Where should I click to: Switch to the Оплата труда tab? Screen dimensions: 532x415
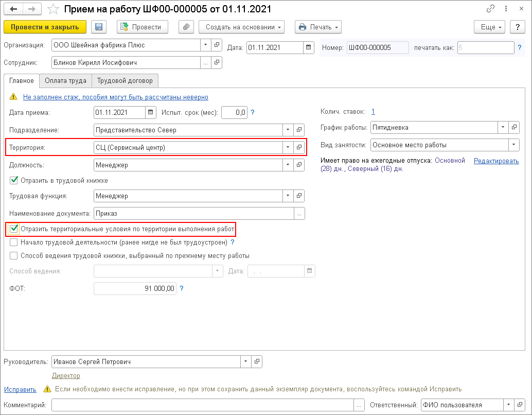65,81
